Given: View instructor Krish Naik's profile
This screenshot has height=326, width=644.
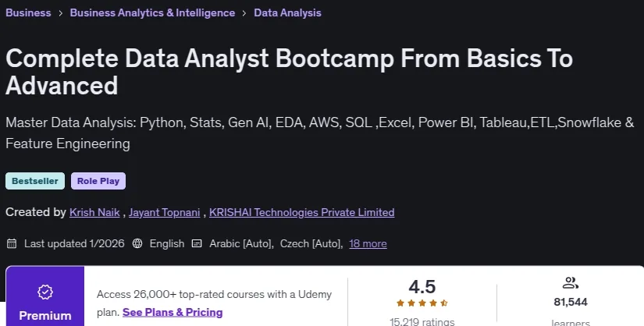Looking at the screenshot, I should (x=94, y=212).
